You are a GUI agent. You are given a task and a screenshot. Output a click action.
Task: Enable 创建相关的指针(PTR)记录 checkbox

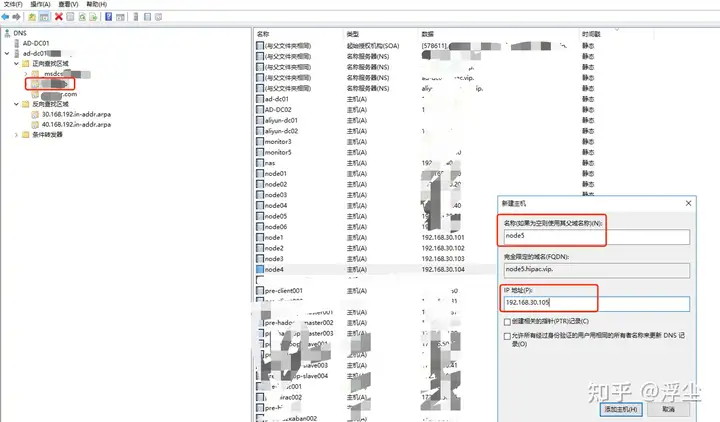point(507,321)
